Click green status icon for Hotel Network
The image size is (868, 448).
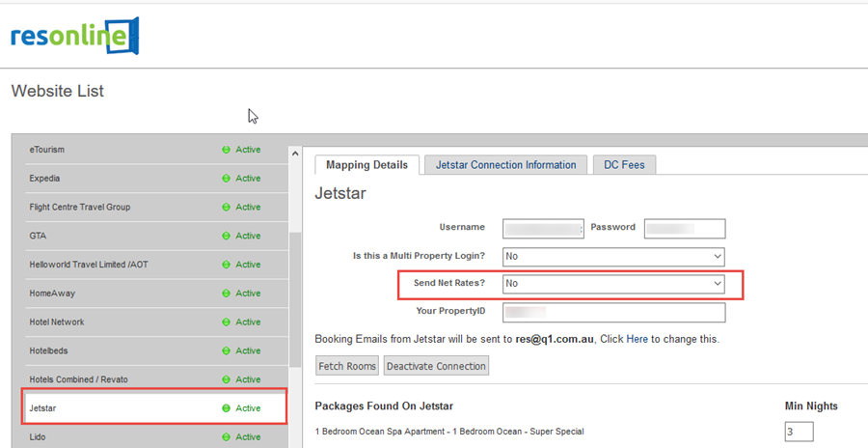[226, 322]
